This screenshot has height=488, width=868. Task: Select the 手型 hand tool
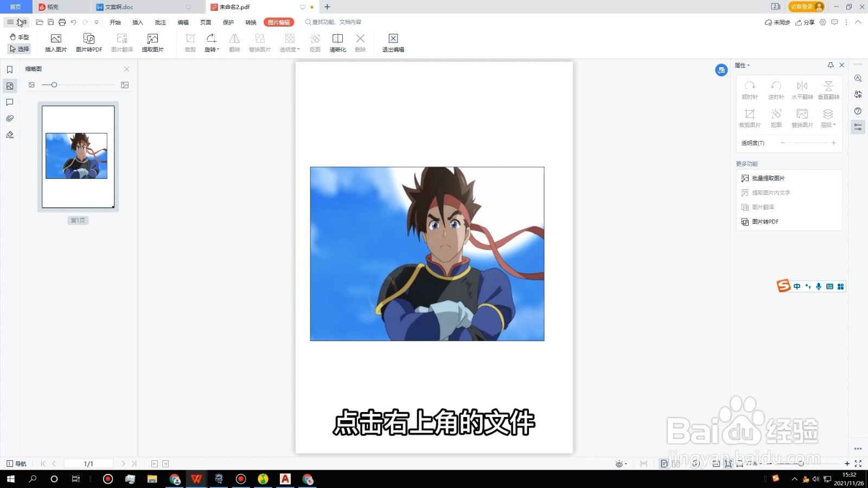pos(20,37)
